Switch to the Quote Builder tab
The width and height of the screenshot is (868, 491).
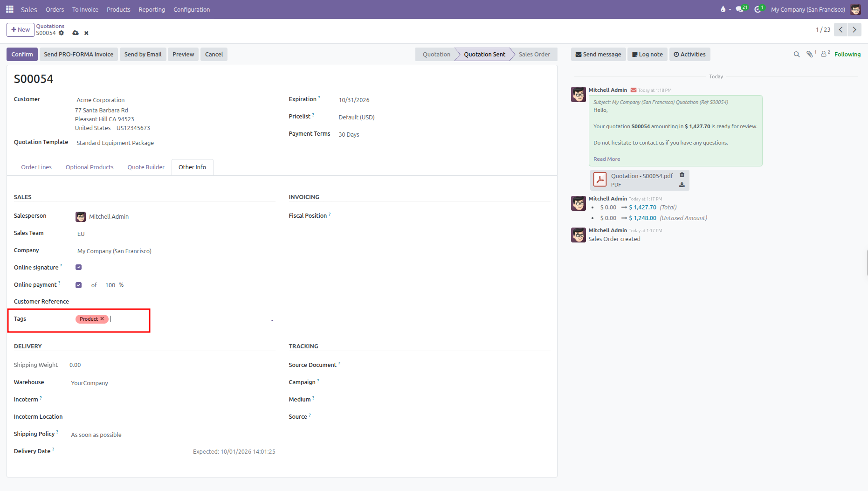[146, 167]
